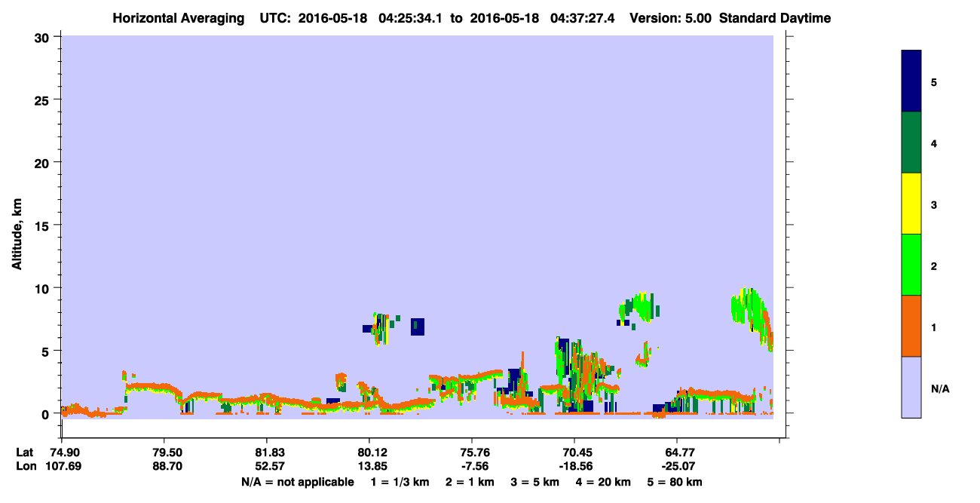Click the longitude value -25.07
980x503 pixels.
[x=677, y=466]
